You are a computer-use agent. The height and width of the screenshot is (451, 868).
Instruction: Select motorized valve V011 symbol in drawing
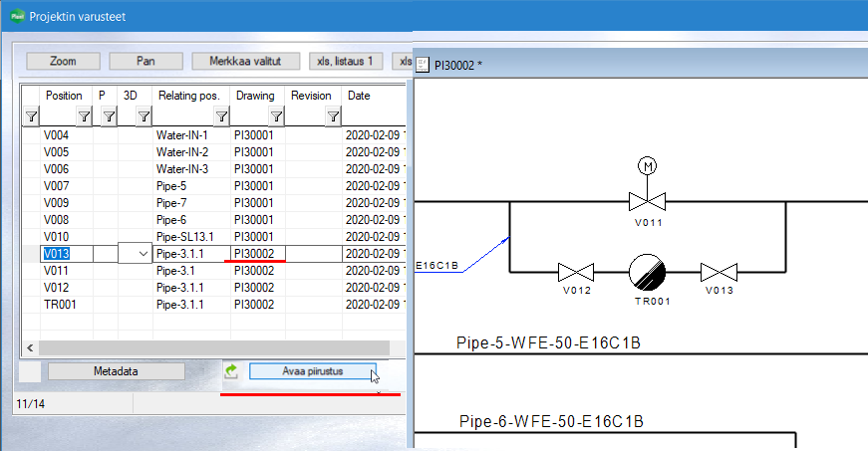pos(648,201)
